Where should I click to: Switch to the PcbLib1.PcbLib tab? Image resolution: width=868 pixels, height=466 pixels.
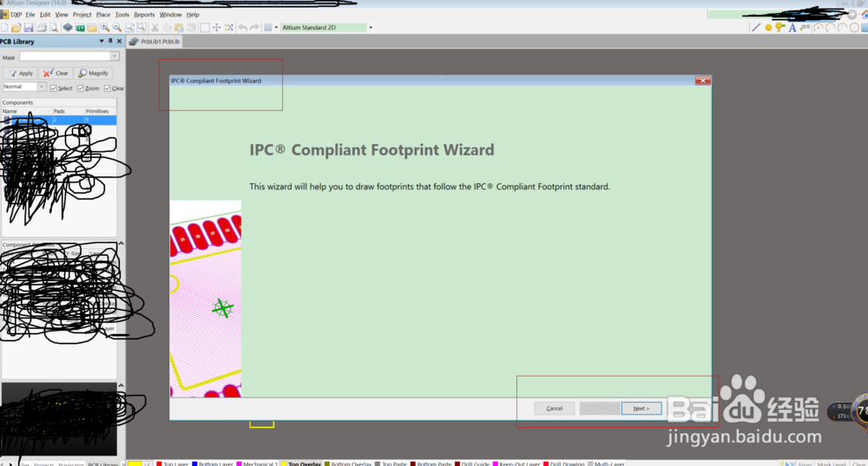pos(155,42)
